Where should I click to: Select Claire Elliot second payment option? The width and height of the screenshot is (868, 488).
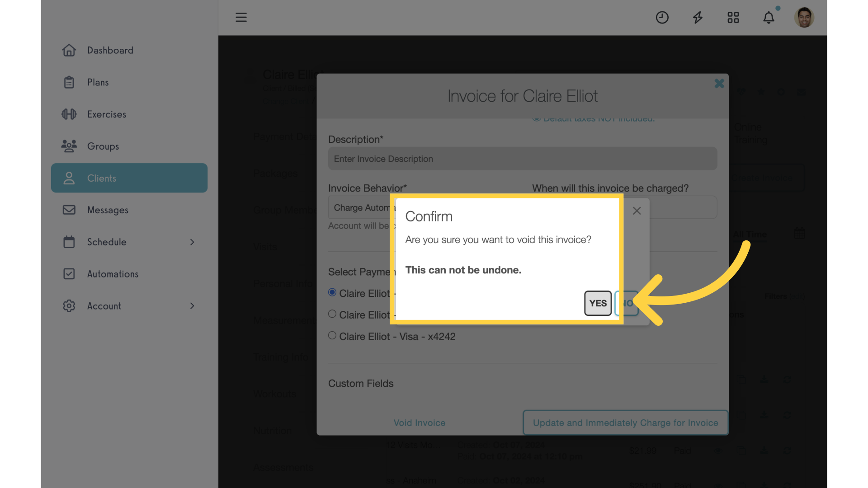click(331, 314)
